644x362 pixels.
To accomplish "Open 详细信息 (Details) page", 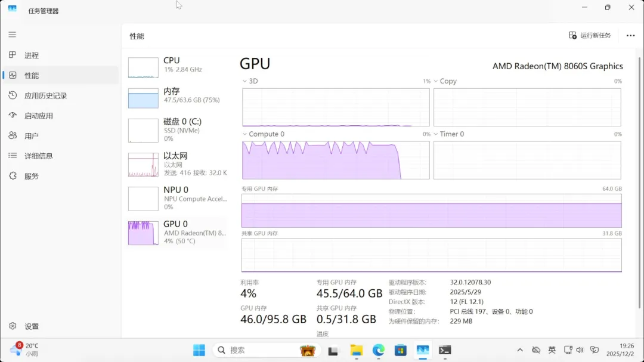I will tap(38, 156).
